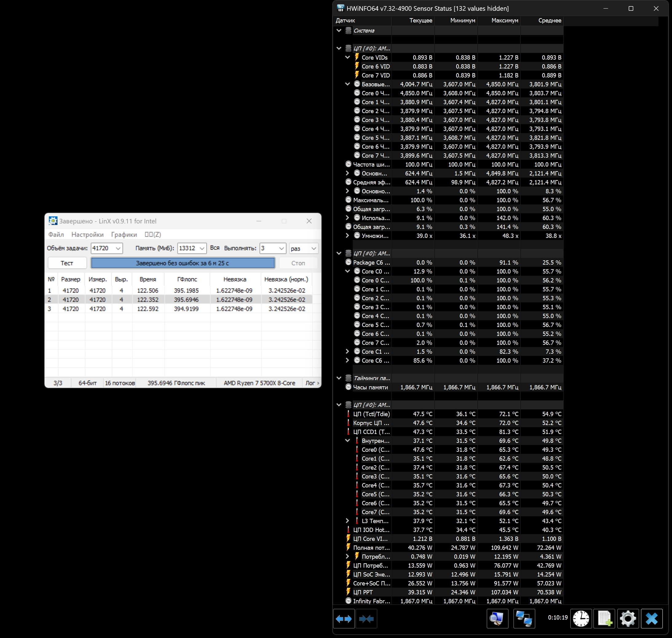
Task: Click the Вся memory button
Action: click(x=214, y=248)
